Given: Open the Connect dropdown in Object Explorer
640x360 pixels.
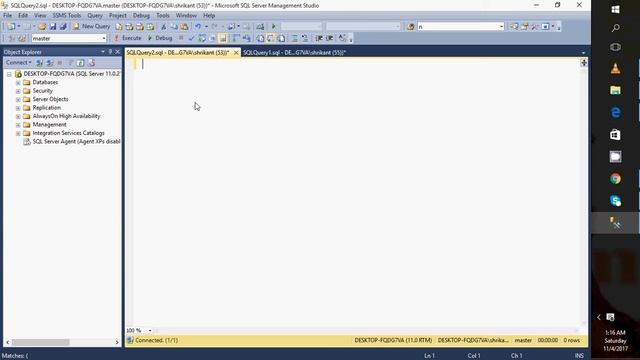Looking at the screenshot, I should (18, 62).
